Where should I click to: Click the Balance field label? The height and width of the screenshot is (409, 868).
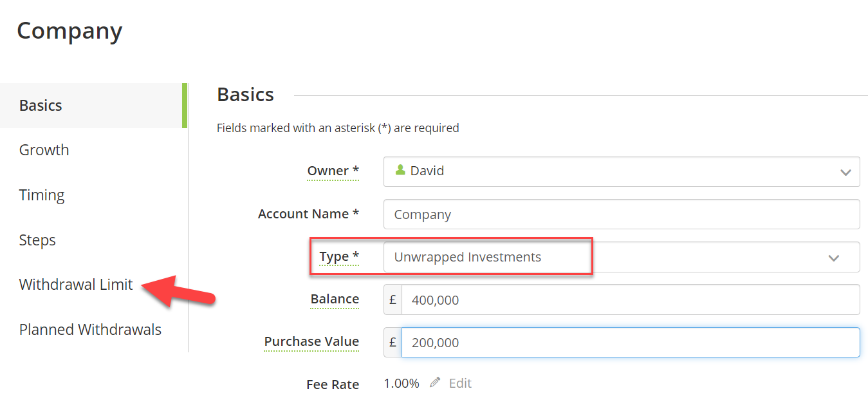(335, 299)
